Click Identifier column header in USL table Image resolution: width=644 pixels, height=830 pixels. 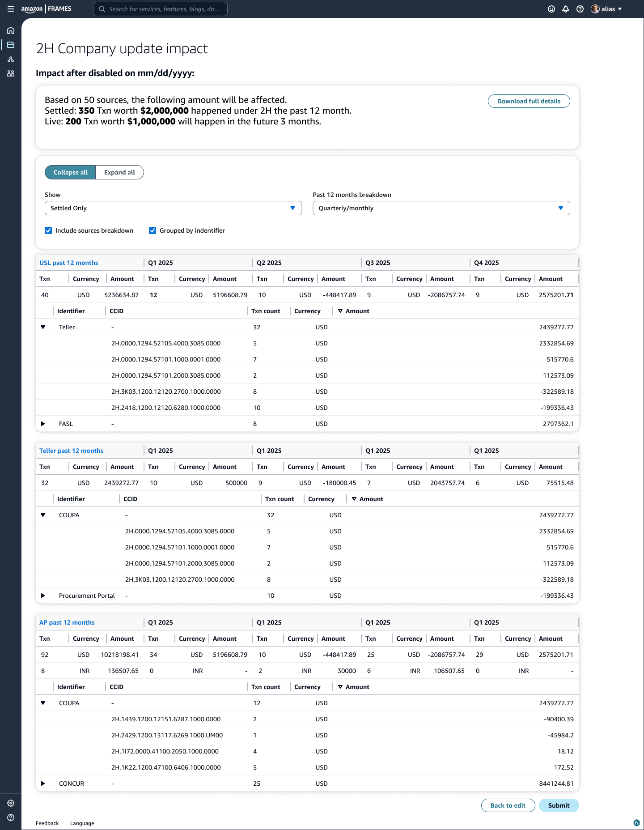[x=71, y=311]
